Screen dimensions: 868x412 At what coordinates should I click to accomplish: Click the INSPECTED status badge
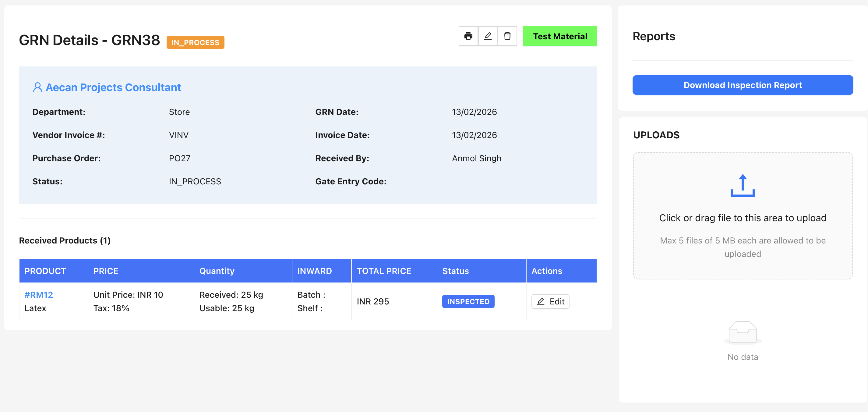pos(468,301)
